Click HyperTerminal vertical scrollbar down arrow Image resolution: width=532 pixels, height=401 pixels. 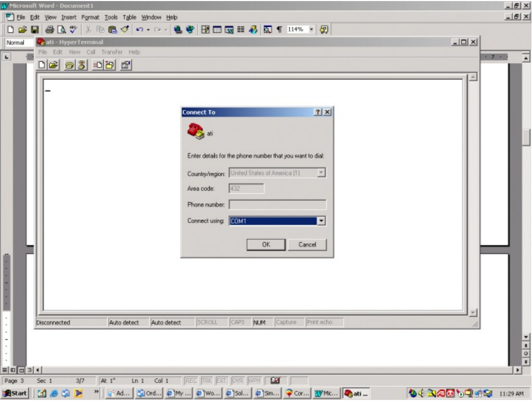[473, 312]
